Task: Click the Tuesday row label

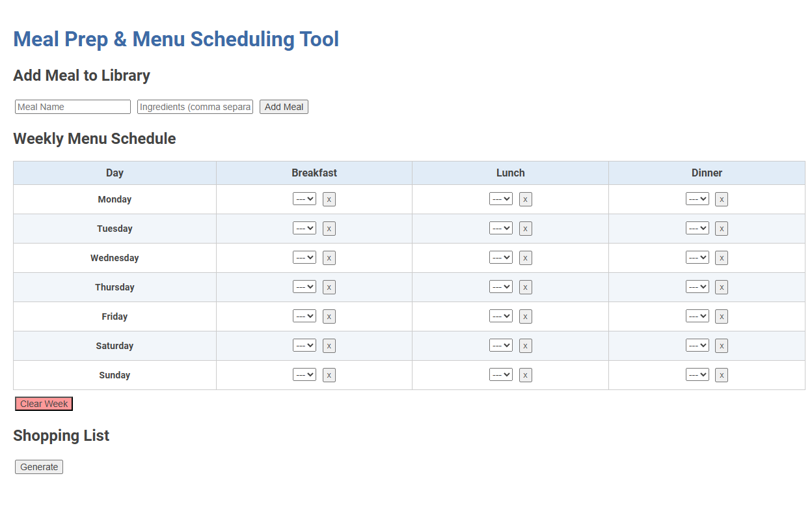Action: click(x=115, y=228)
